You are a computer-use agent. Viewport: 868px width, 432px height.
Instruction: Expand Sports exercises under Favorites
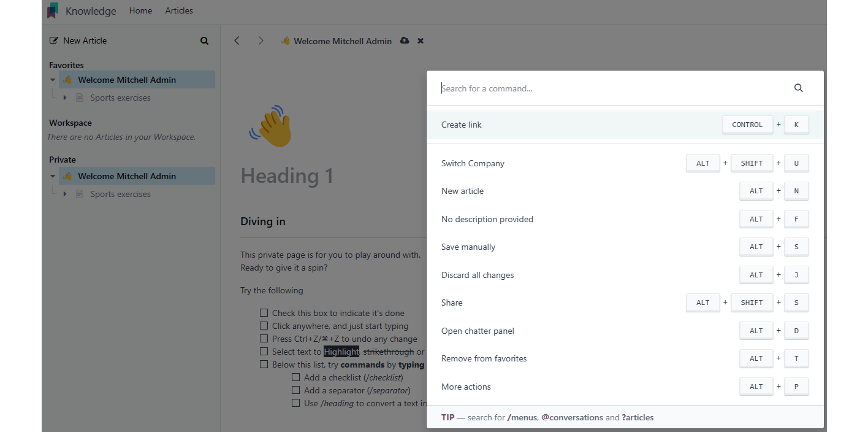point(65,98)
